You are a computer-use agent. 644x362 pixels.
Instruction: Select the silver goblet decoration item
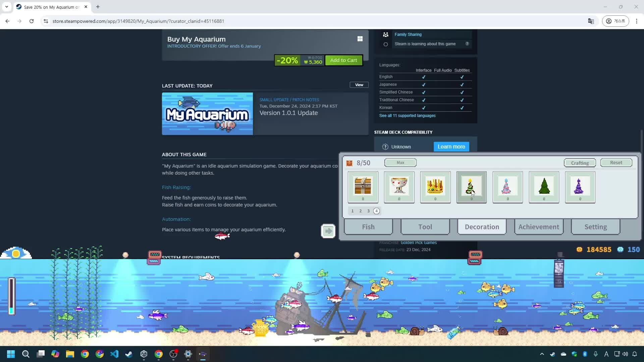399,187
